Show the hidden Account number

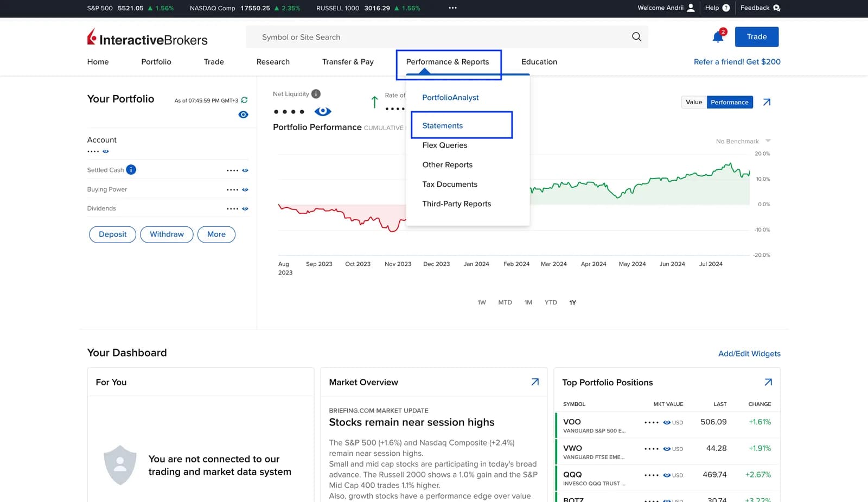pos(106,151)
